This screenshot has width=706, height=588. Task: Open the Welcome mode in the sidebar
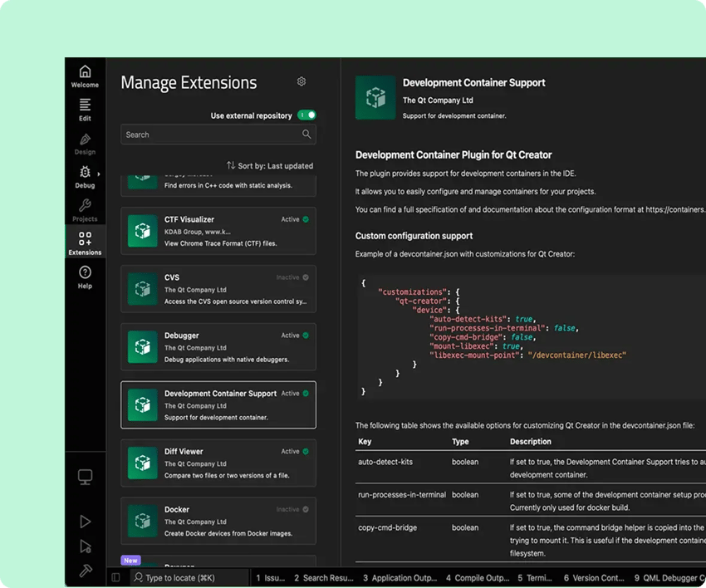click(x=85, y=71)
